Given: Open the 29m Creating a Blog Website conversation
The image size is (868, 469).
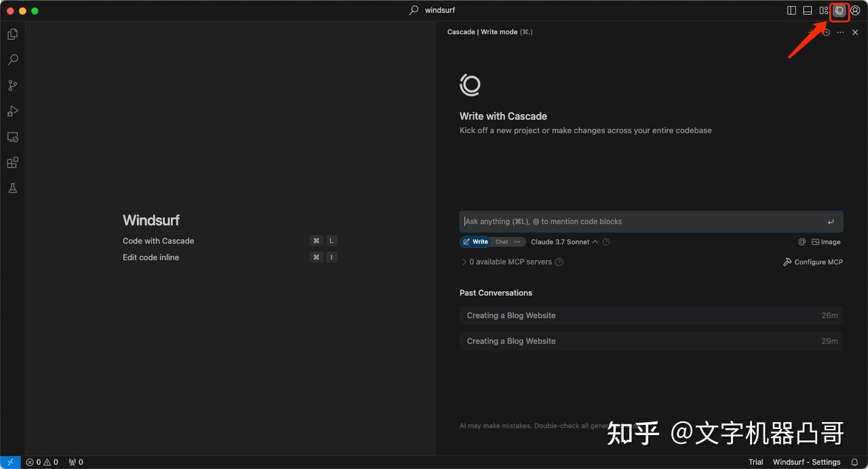Looking at the screenshot, I should (x=651, y=341).
